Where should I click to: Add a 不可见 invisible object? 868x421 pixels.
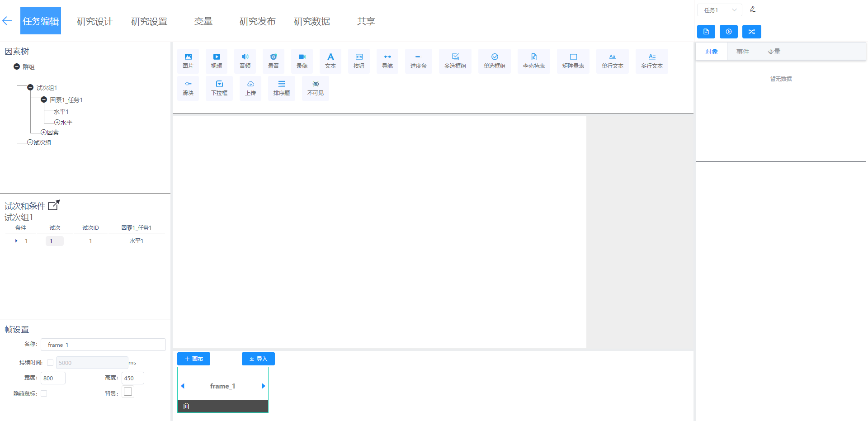coord(316,88)
